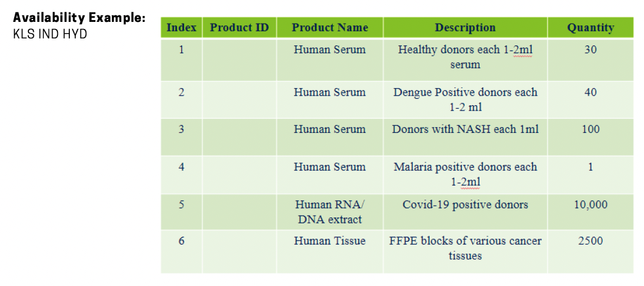
Task: Select the quantity cell showing 100
Action: 590,129
